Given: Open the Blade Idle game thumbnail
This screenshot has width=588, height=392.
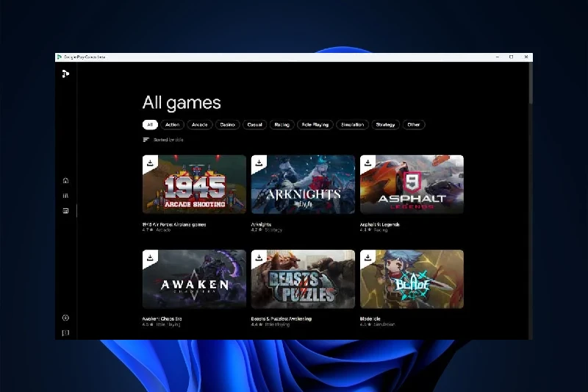Looking at the screenshot, I should click(412, 279).
